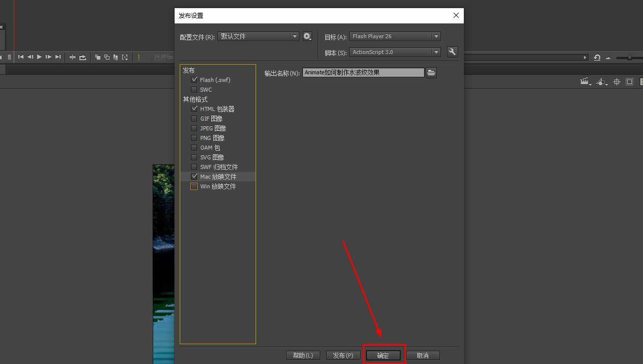Toggle clip content outside stage icon
Image resolution: width=643 pixels, height=364 pixels.
(629, 81)
